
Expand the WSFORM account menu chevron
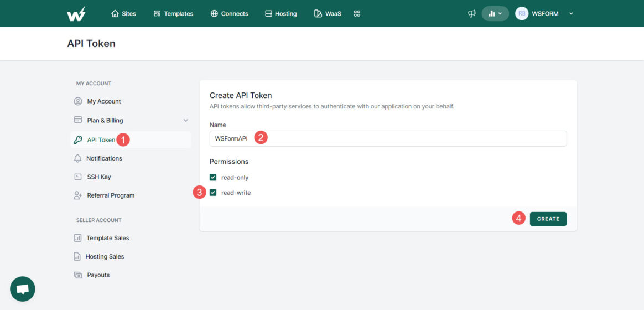(x=571, y=14)
